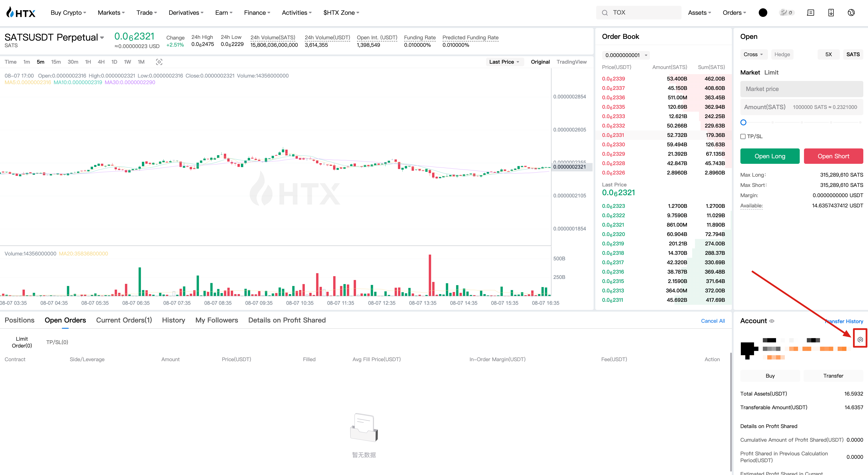Image resolution: width=868 pixels, height=475 pixels.
Task: Click the Amount(SATS) input field
Action: click(x=802, y=107)
